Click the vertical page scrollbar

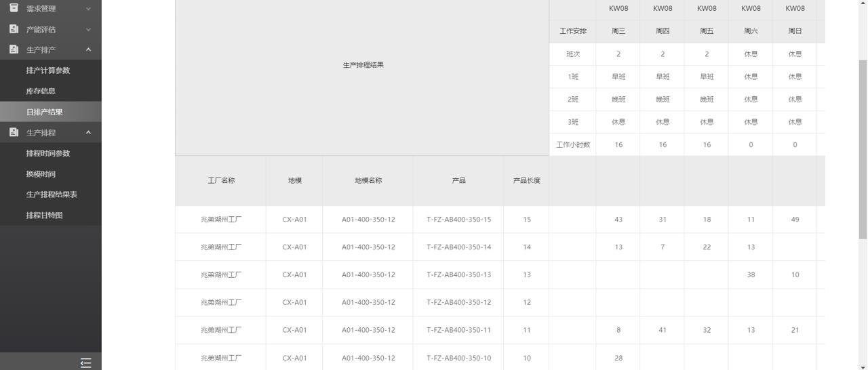(863, 149)
